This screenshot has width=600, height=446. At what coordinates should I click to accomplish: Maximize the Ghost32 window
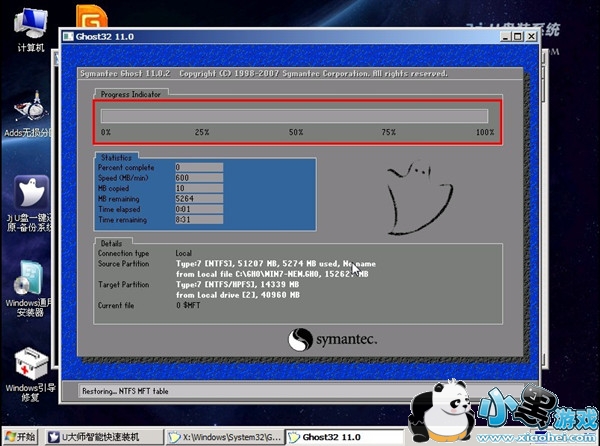tap(518, 37)
